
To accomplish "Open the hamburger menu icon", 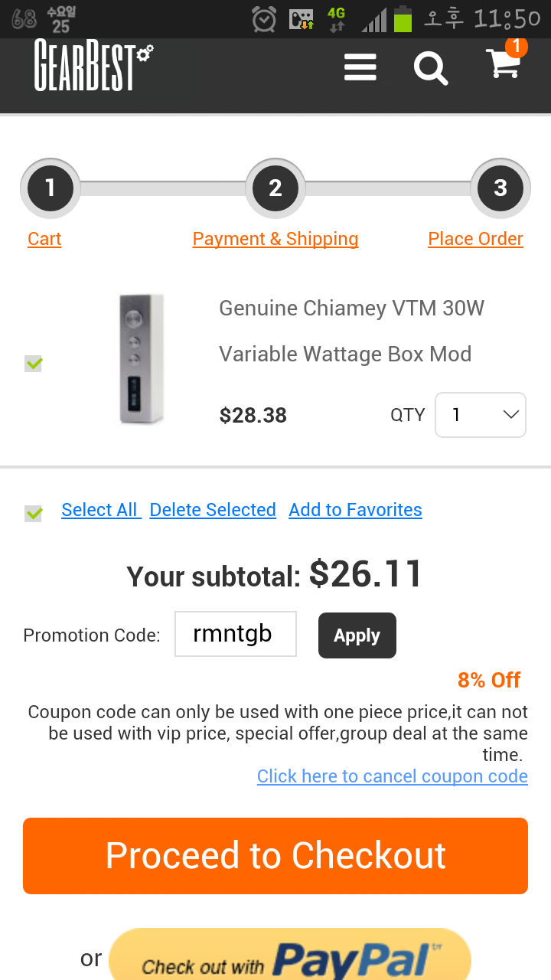I will point(360,67).
